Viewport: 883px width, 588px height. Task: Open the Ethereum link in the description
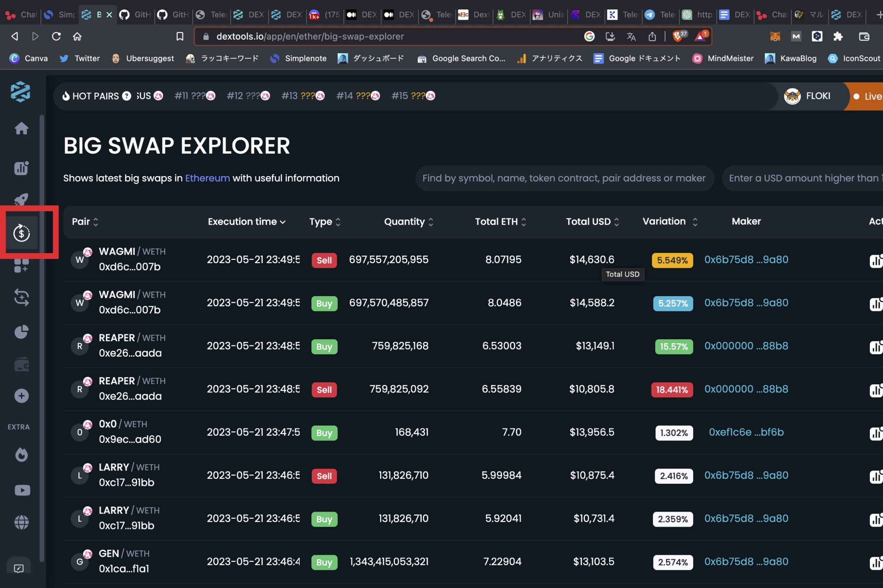[207, 178]
